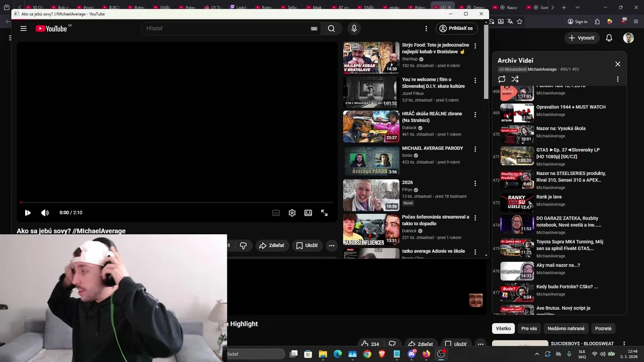This screenshot has height=362, width=644.
Task: Save video with the Uložiť button
Action: coord(307,245)
